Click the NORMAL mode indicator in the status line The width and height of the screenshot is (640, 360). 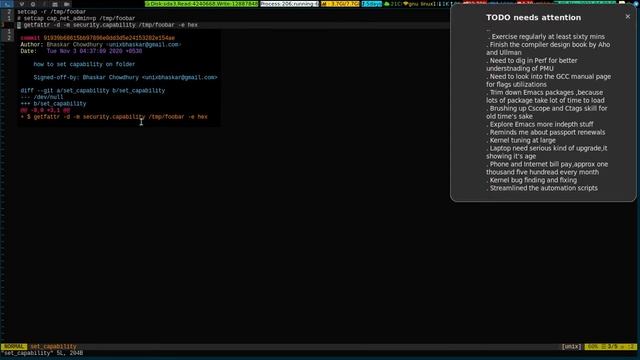pos(13,347)
